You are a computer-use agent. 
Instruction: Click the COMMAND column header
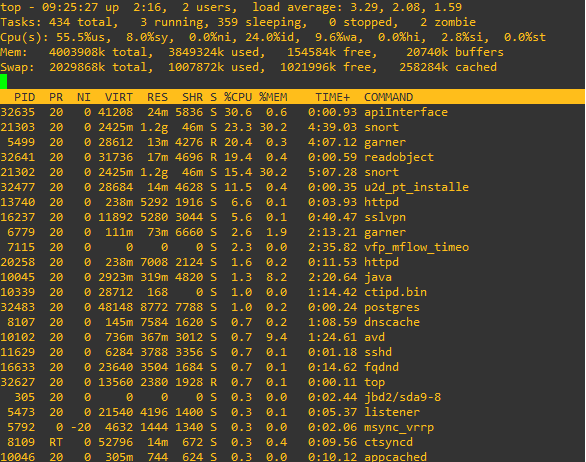click(x=389, y=97)
